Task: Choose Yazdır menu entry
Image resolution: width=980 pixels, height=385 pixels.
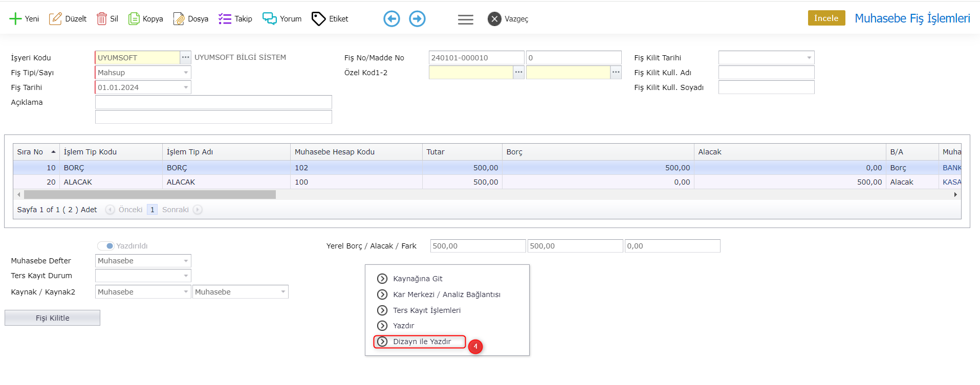Action: (x=403, y=326)
